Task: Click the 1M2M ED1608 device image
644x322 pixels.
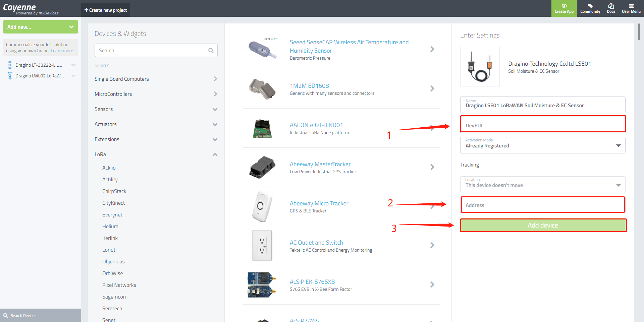Action: (x=262, y=89)
